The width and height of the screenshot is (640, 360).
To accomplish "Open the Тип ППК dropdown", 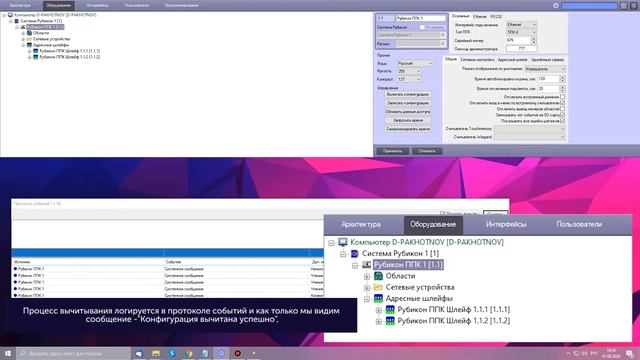I will tap(521, 32).
